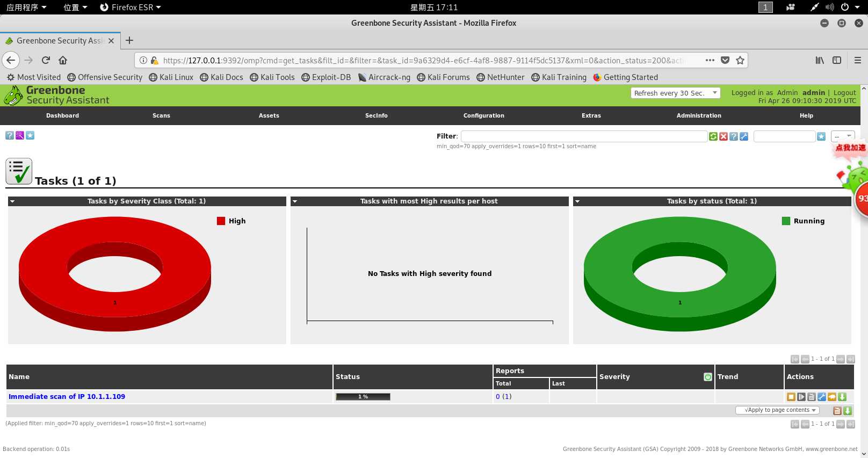Open Kali Tools bookmark
868x458 pixels.
tap(272, 77)
